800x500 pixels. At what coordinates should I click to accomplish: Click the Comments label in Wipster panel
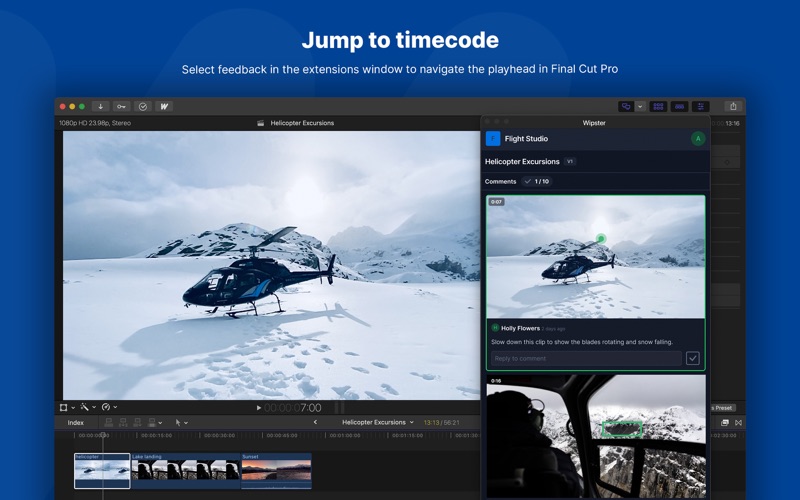point(501,182)
